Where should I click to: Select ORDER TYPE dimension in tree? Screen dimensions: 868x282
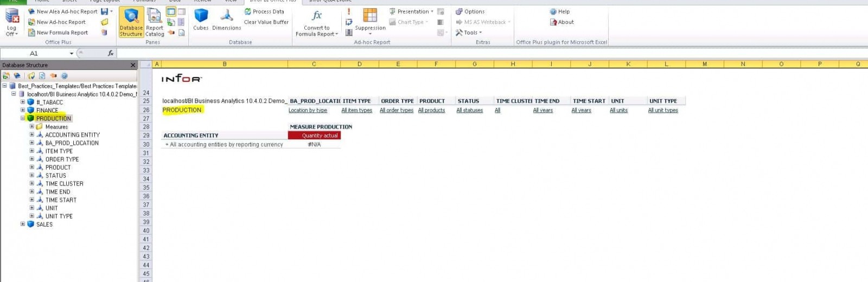click(62, 159)
